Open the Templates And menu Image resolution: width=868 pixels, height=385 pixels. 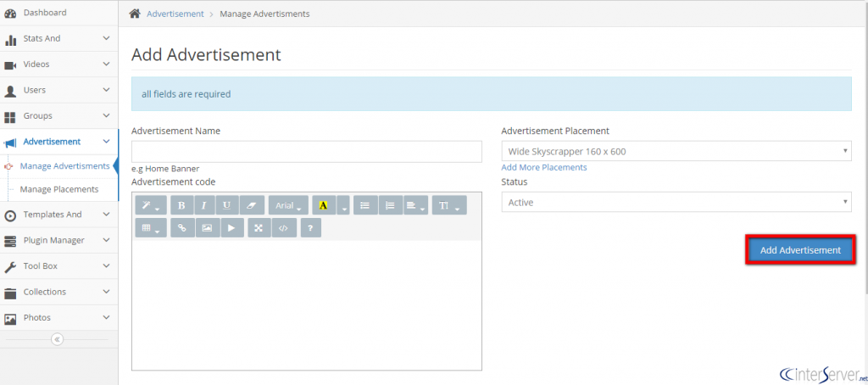click(59, 215)
